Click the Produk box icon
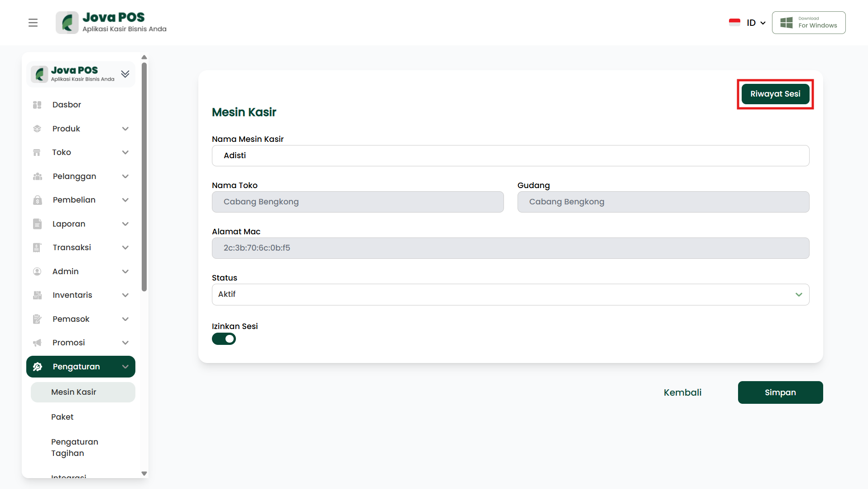The height and width of the screenshot is (489, 868). click(37, 129)
